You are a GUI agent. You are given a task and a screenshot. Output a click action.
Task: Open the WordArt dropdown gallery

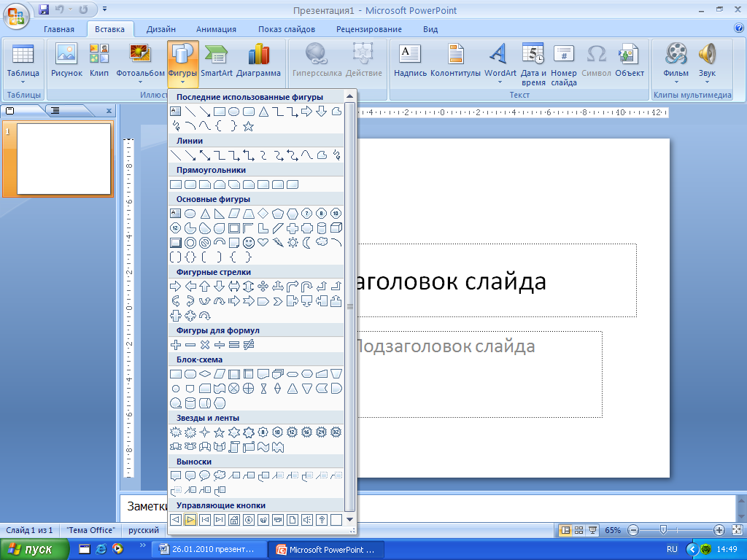(x=500, y=64)
